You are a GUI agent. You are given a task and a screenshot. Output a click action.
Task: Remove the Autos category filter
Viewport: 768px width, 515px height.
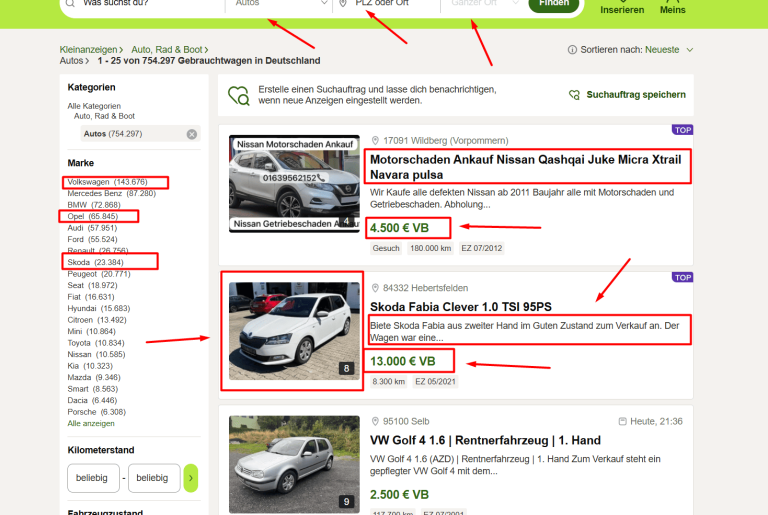click(x=192, y=134)
